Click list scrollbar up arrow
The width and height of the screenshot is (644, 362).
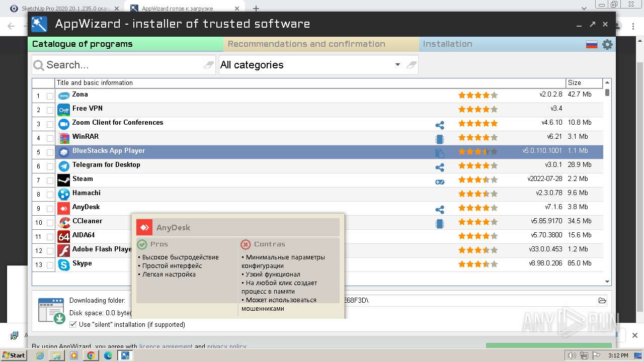click(607, 82)
